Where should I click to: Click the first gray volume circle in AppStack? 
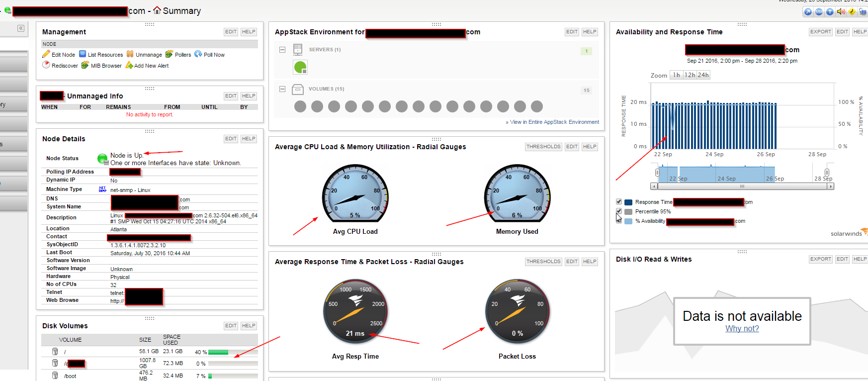coord(300,106)
